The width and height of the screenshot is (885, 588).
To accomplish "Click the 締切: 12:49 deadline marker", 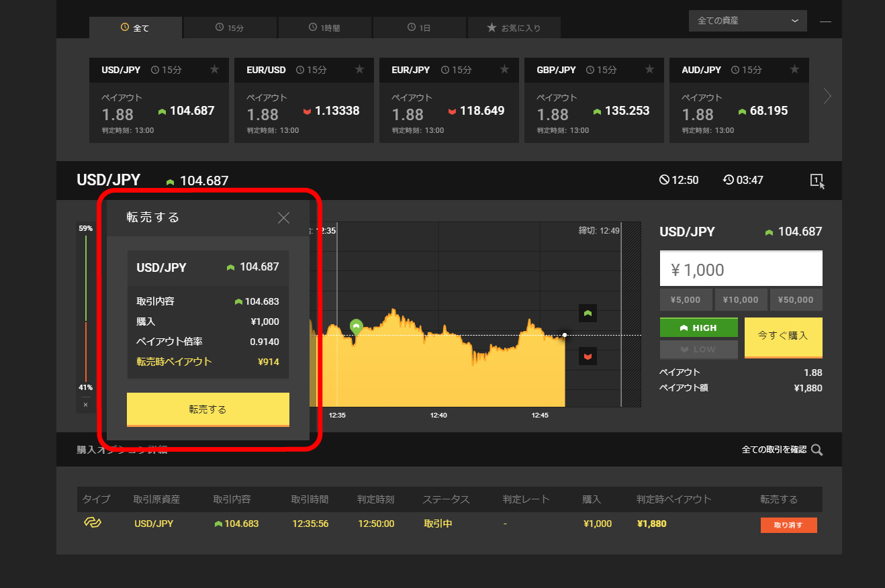I will tap(599, 230).
